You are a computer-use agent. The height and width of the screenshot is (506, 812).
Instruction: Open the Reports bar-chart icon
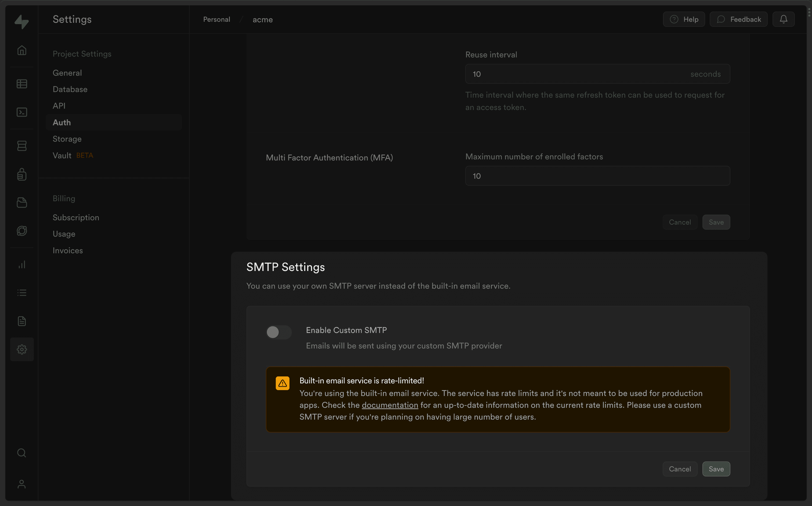tap(22, 264)
